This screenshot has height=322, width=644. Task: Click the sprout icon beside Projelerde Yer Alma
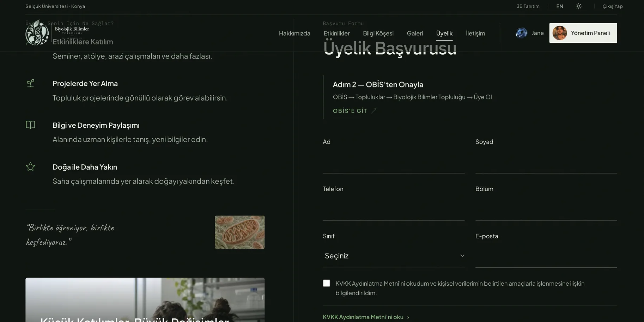click(31, 83)
